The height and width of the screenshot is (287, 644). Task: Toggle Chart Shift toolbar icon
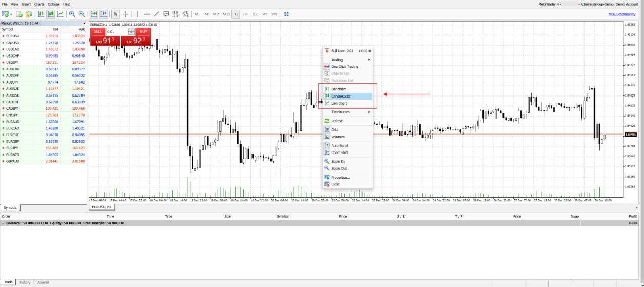(x=104, y=14)
